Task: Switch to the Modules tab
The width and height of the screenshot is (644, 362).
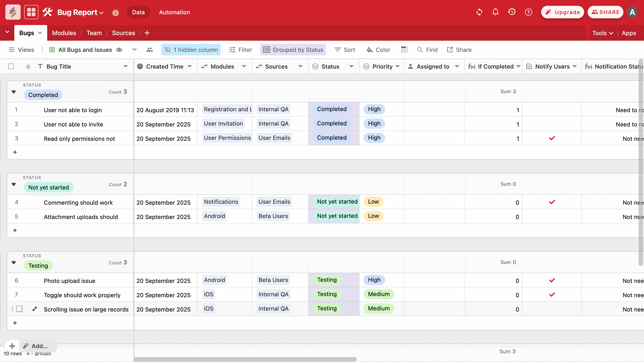Action: click(64, 33)
